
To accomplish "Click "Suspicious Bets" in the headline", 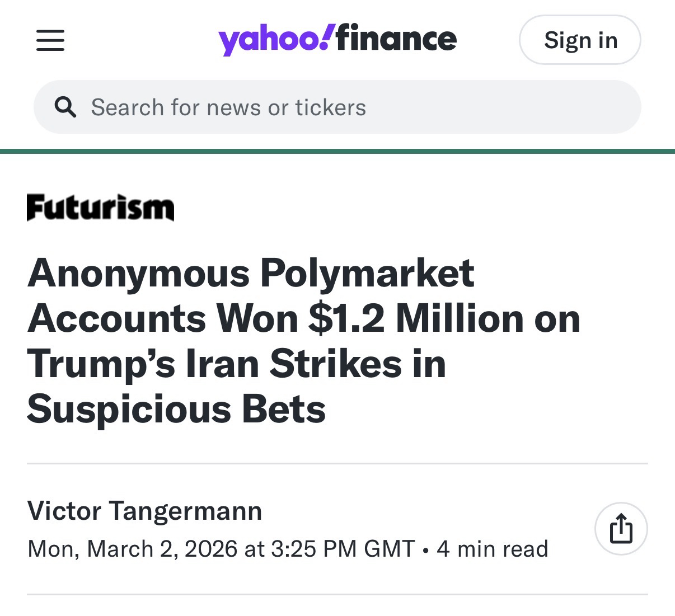I will pos(176,409).
